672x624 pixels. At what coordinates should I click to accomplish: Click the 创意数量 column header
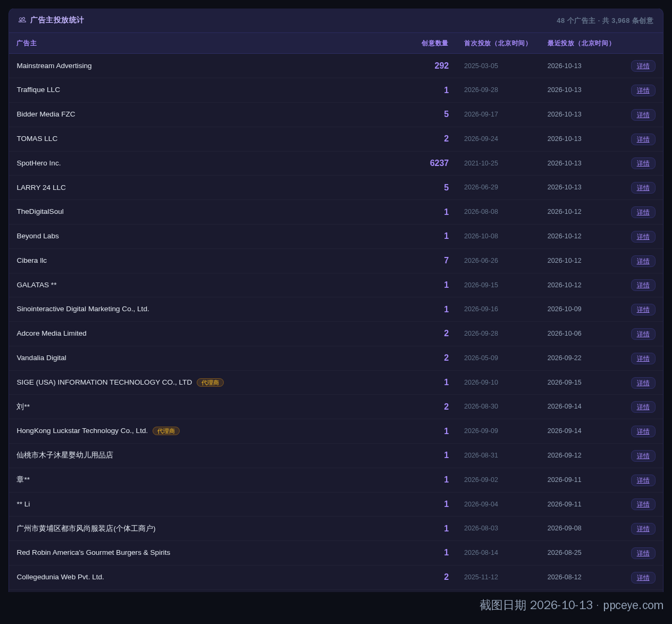(x=435, y=43)
